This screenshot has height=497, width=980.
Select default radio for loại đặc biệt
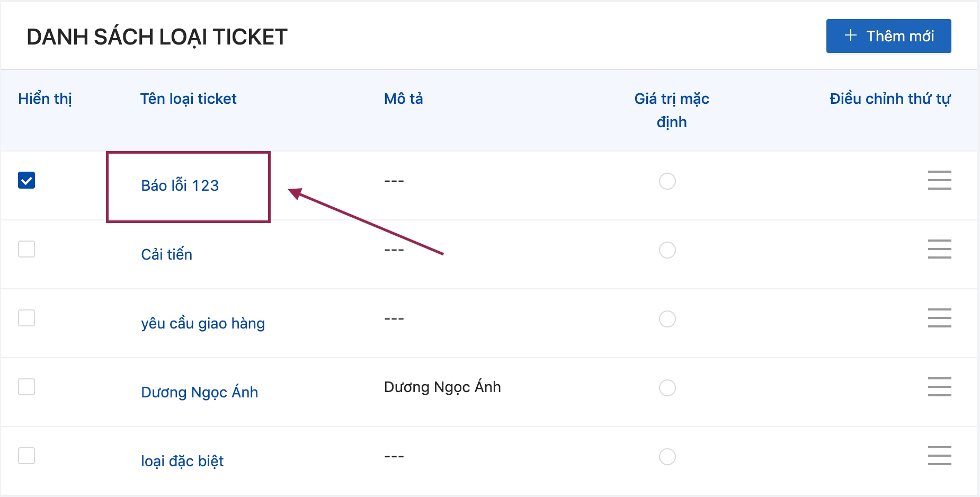tap(667, 457)
